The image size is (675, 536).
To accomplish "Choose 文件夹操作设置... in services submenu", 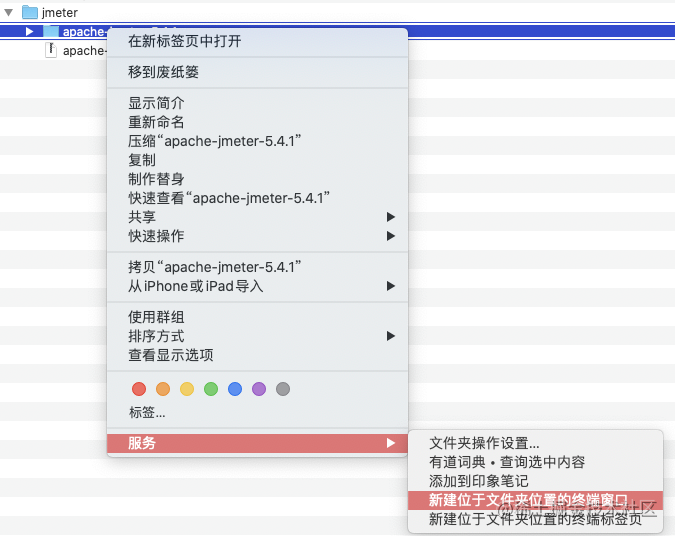I will pyautogui.click(x=536, y=443).
